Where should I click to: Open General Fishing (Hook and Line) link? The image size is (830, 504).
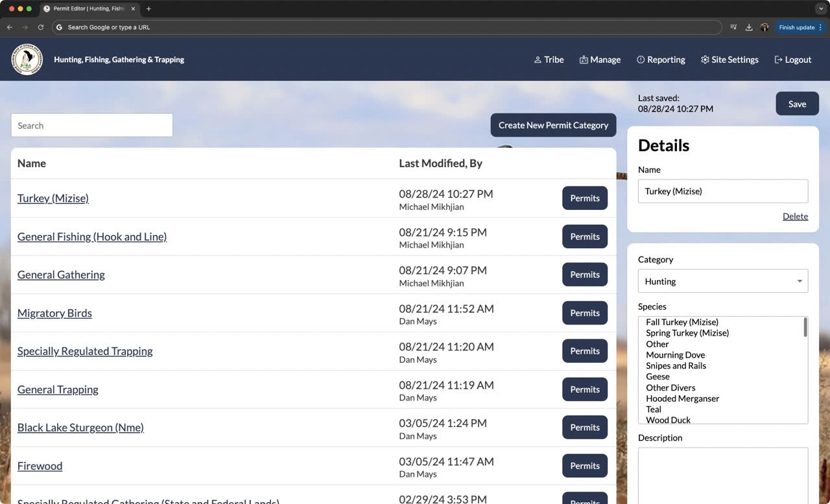92,236
